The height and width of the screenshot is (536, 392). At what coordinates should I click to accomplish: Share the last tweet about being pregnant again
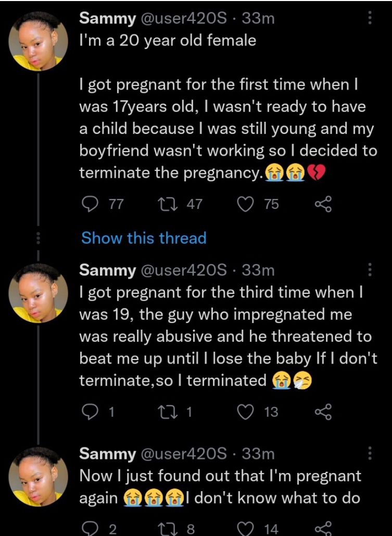(323, 529)
